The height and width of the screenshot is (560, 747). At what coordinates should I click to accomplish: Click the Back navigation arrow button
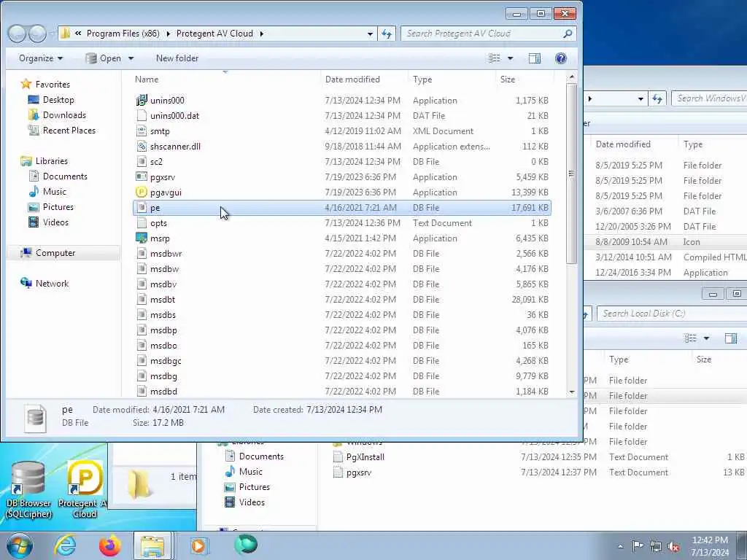[x=18, y=34]
